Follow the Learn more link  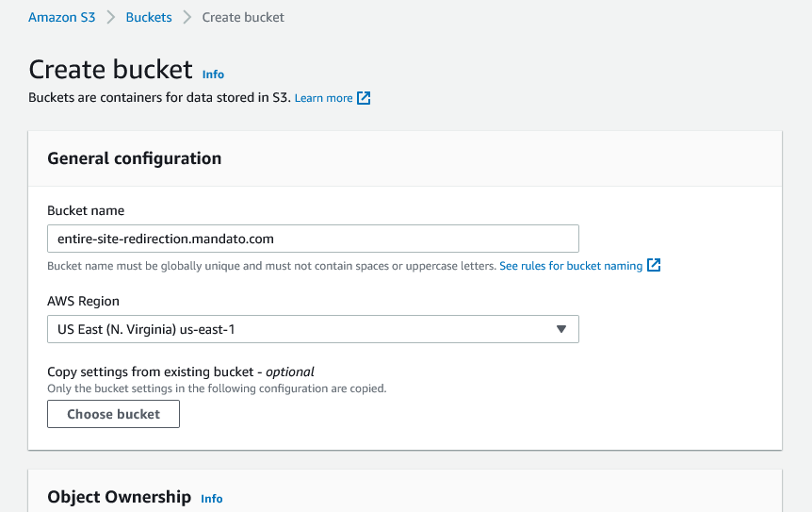(324, 98)
